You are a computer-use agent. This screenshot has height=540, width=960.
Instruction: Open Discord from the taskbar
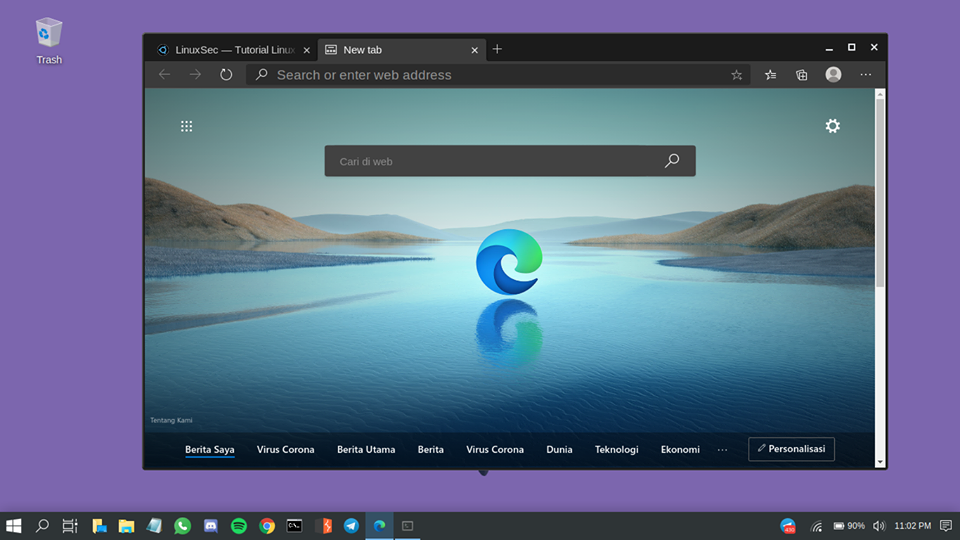[x=211, y=526]
